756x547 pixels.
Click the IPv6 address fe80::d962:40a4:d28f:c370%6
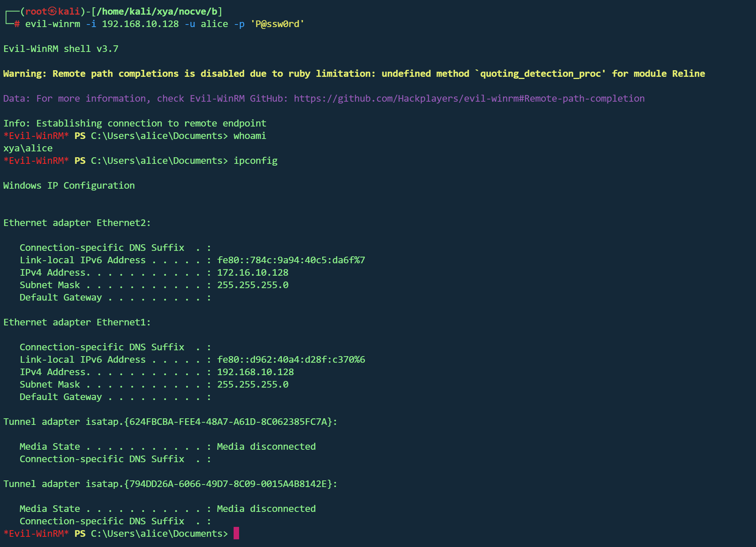291,359
